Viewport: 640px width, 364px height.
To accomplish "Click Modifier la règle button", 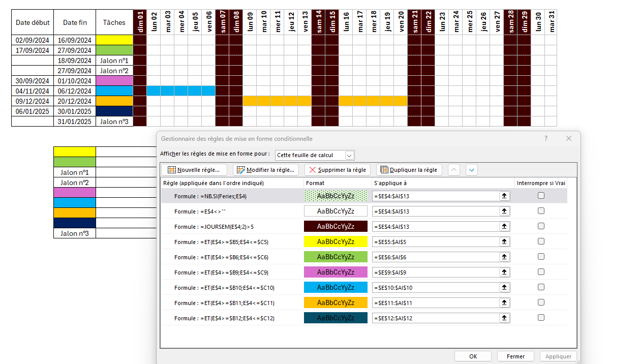I will (266, 170).
